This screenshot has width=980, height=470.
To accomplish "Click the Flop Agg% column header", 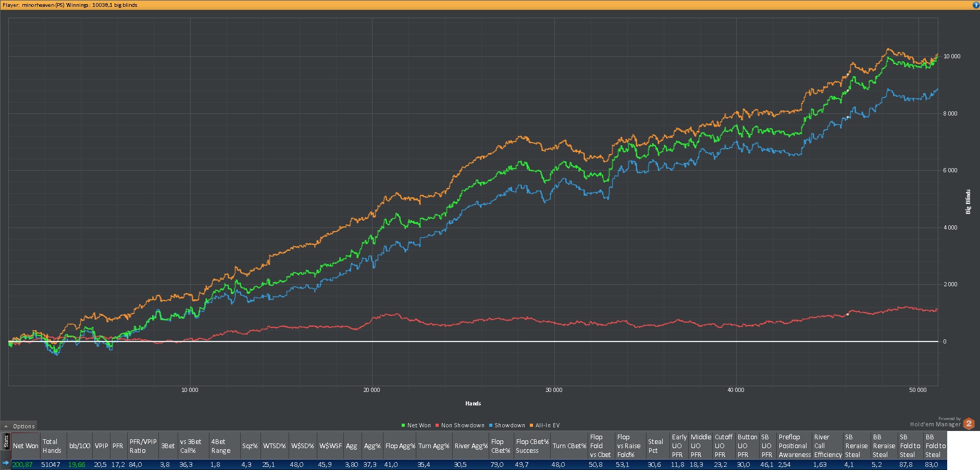I will [400, 446].
